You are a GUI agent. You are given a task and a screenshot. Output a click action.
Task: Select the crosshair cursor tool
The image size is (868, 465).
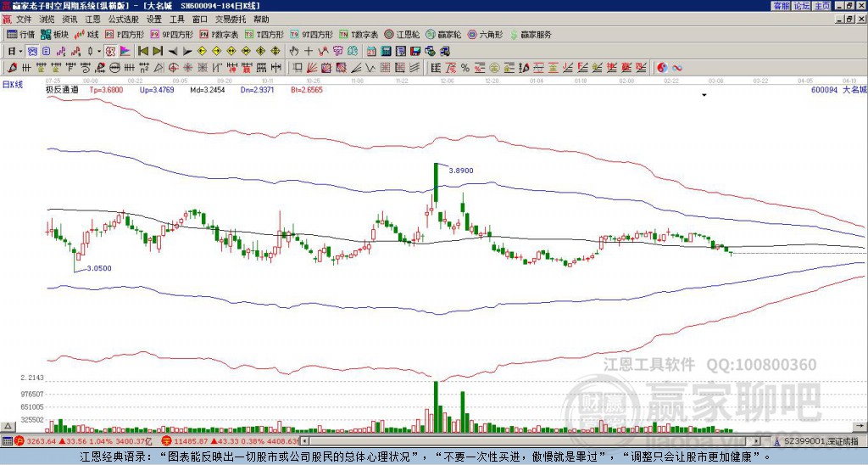pos(309,52)
